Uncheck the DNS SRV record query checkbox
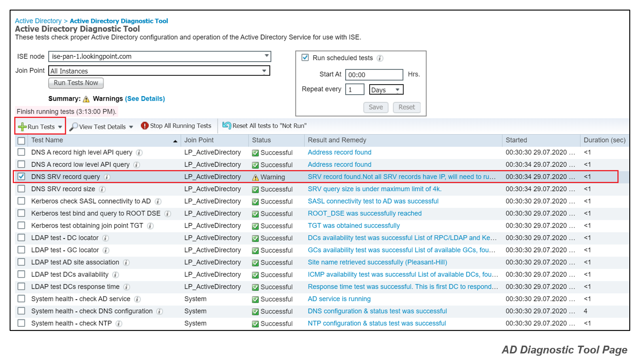 21,176
